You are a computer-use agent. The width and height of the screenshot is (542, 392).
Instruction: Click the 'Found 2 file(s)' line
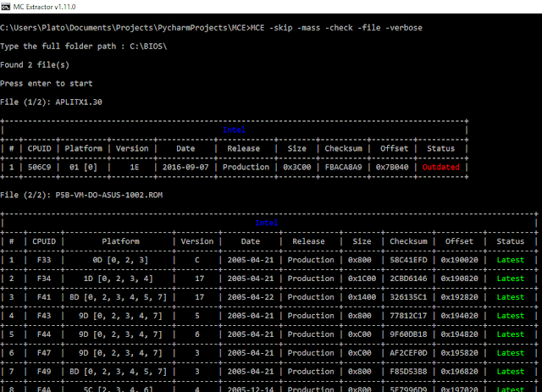point(35,65)
